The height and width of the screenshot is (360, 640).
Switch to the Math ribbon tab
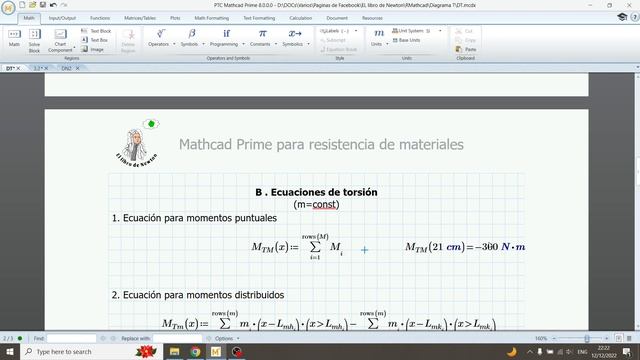tap(29, 18)
